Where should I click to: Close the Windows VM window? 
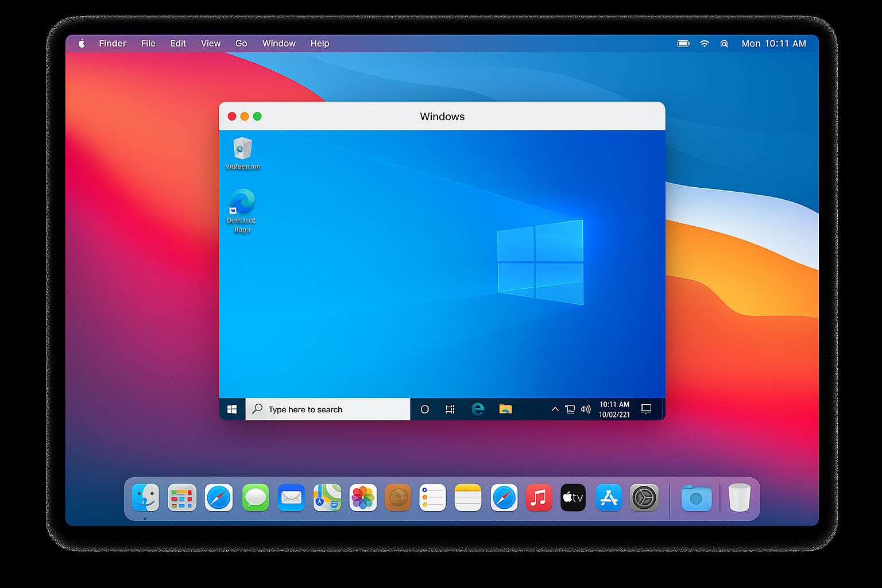pyautogui.click(x=232, y=117)
